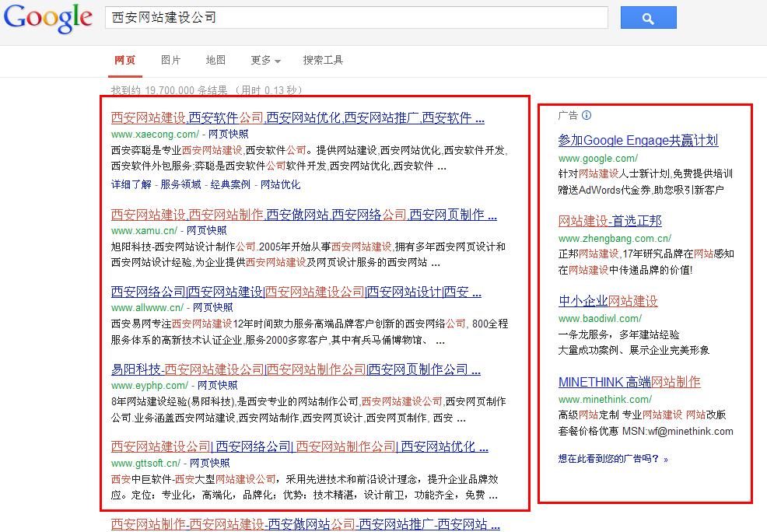
Task: Switch to the 图片 tab
Action: pos(170,60)
